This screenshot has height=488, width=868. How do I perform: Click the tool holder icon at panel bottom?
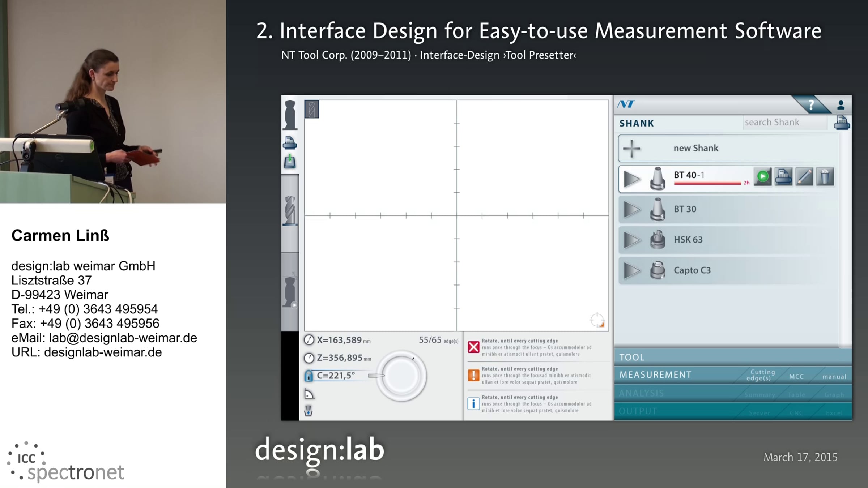309,411
